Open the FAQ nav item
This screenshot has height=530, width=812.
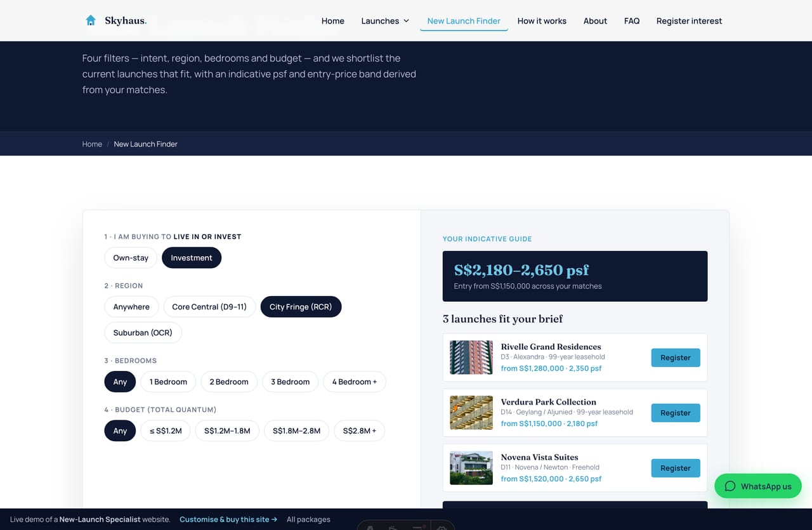(632, 21)
